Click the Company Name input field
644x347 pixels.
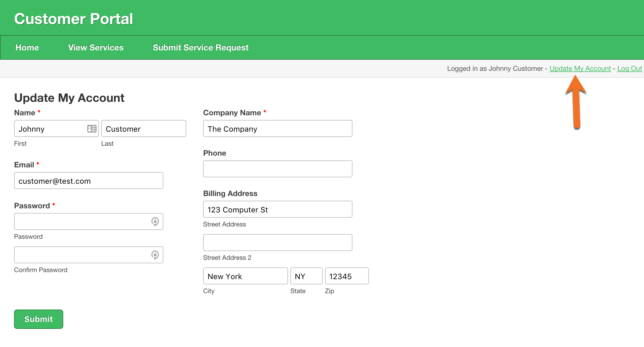[x=278, y=129]
